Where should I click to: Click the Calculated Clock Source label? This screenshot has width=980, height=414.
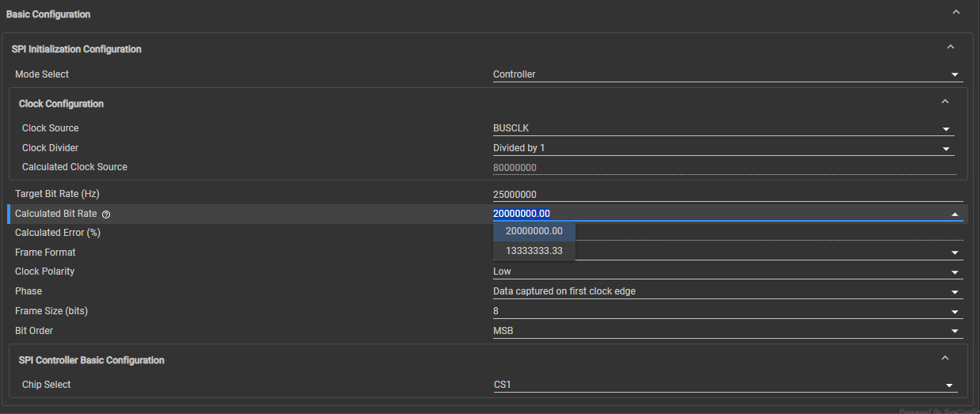click(74, 167)
